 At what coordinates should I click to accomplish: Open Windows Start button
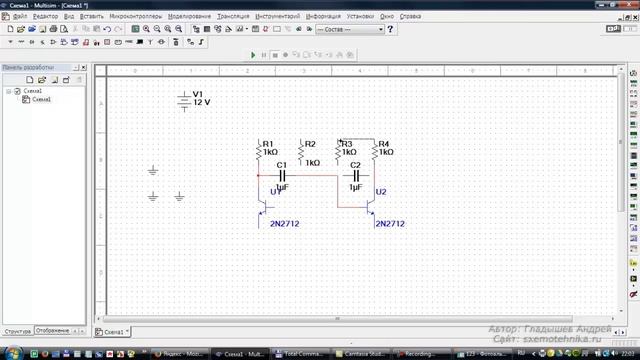13,353
